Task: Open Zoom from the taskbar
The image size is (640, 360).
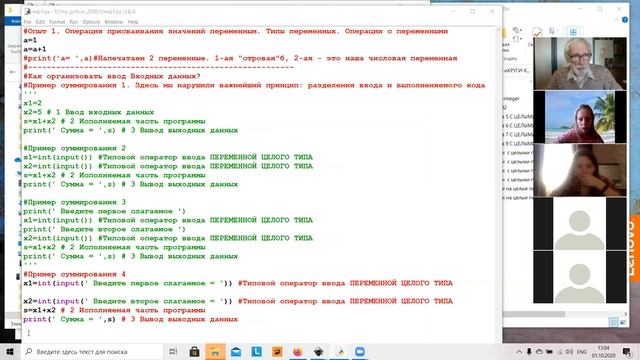Action: tap(360, 351)
